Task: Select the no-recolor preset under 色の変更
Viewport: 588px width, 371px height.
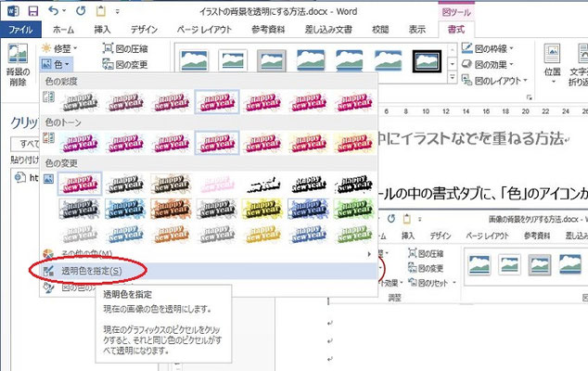Action: click(80, 184)
